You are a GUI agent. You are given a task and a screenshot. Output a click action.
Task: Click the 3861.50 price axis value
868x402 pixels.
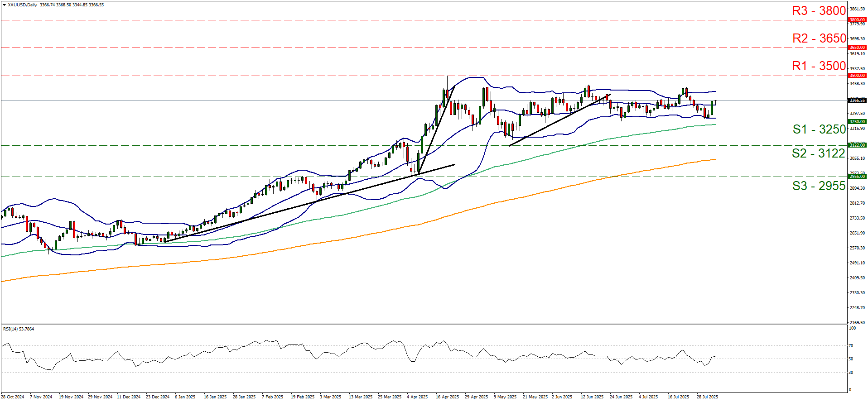pos(857,9)
